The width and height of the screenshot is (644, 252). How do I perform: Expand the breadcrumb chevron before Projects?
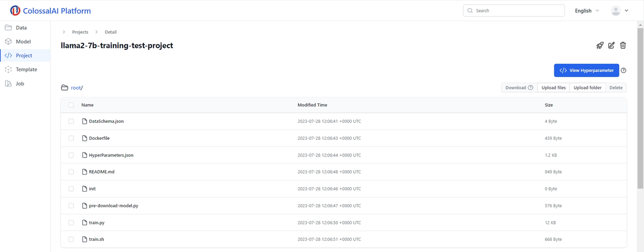click(64, 32)
